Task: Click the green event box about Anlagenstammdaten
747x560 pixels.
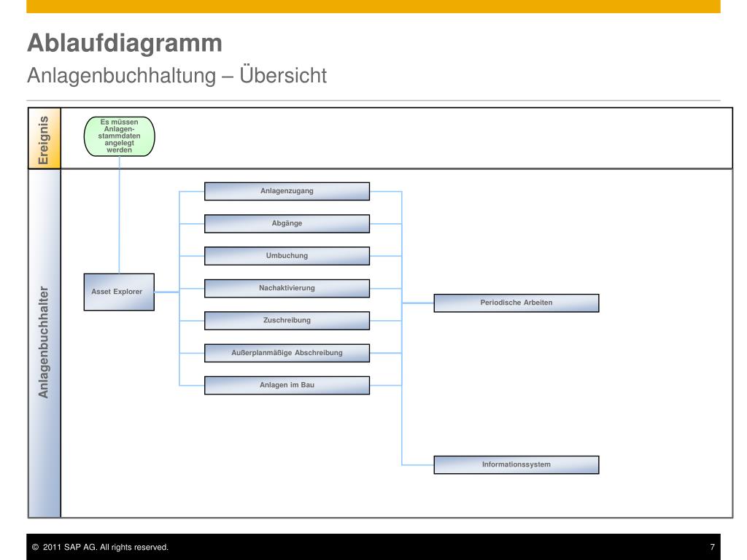Action: coord(119,136)
